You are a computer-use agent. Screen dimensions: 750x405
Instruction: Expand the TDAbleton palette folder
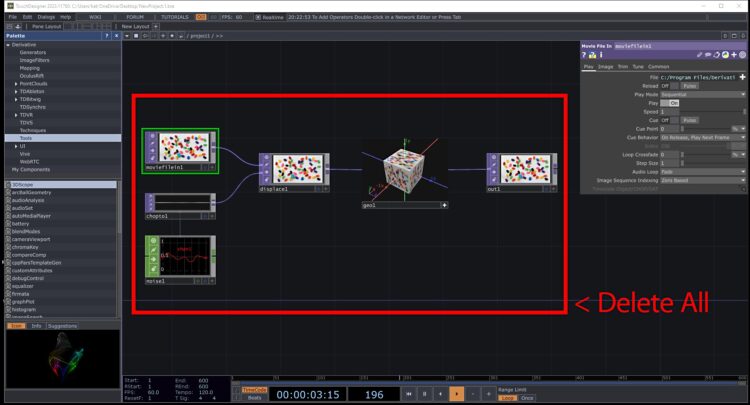coord(16,91)
